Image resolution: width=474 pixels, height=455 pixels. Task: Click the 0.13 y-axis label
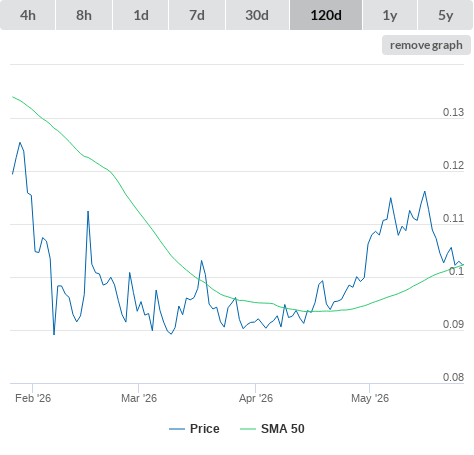click(x=453, y=112)
